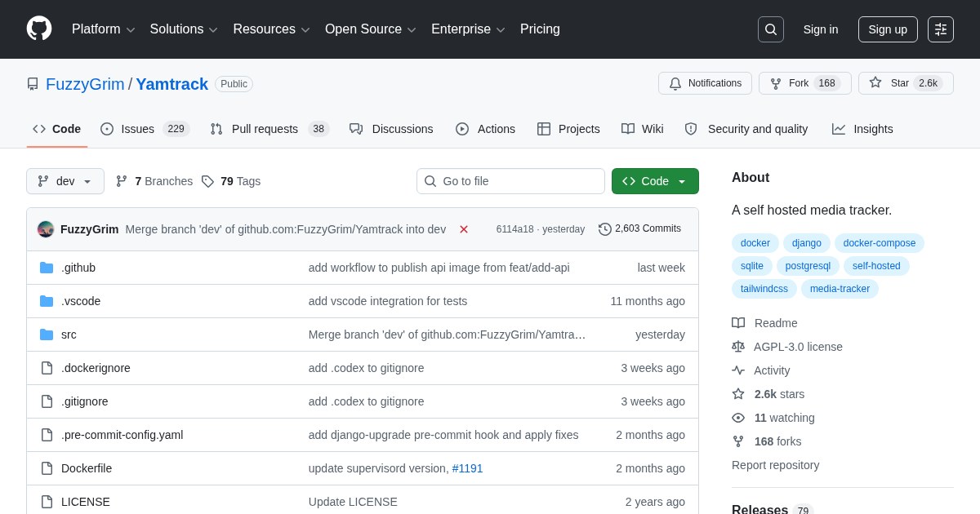Open the dev branch selector dropdown
Image resolution: width=980 pixels, height=514 pixels.
[65, 181]
